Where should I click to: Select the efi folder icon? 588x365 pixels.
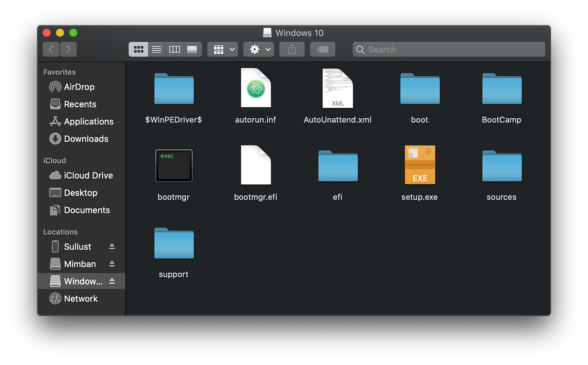click(338, 166)
